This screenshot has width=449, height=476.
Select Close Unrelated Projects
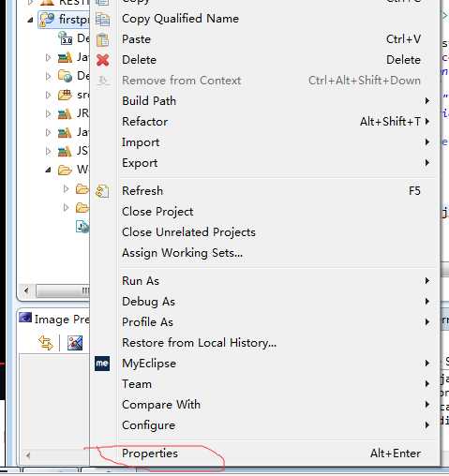pyautogui.click(x=188, y=232)
